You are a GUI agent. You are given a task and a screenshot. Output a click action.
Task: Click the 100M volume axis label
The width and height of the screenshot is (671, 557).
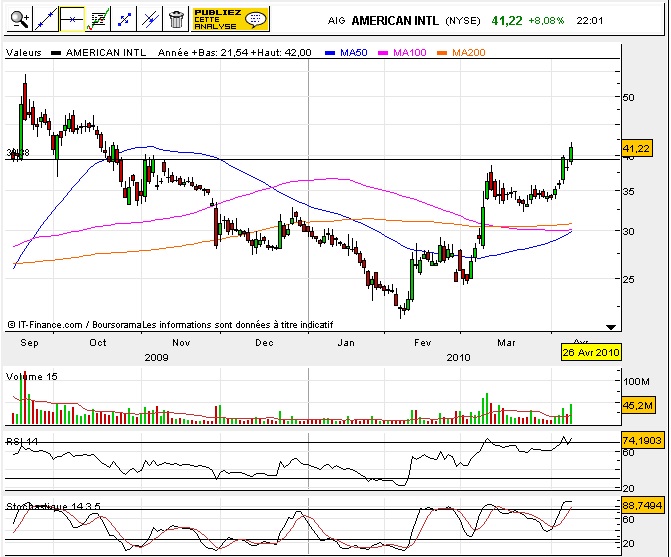pyautogui.click(x=636, y=381)
